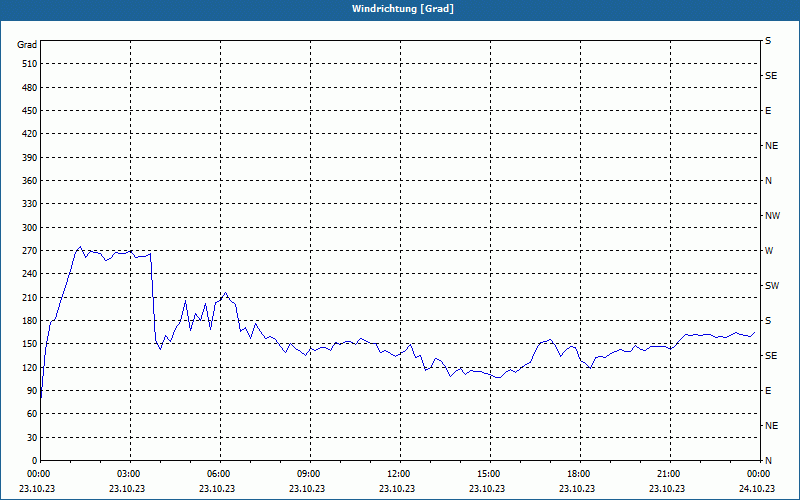The width and height of the screenshot is (800, 500).
Task: Click the 90 y-axis value
Action: 32,391
